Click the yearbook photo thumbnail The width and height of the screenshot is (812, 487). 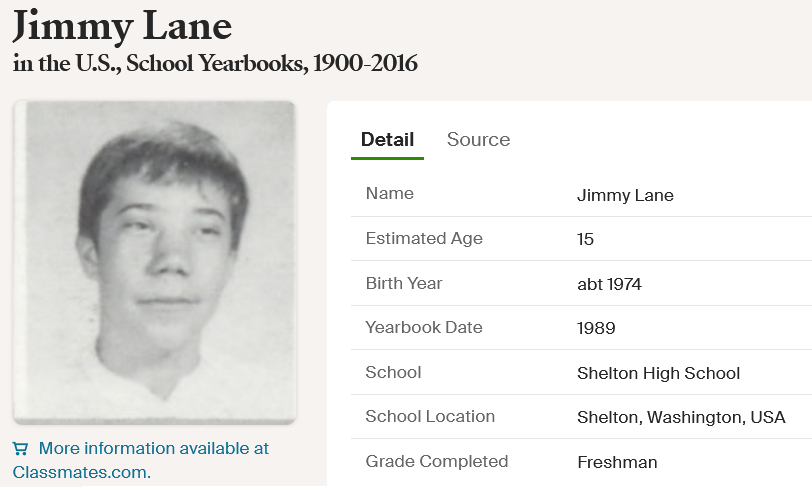click(154, 262)
